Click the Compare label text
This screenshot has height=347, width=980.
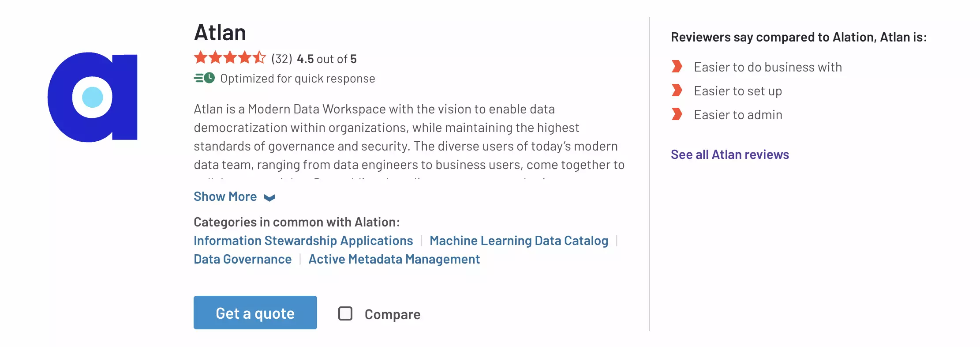(x=393, y=314)
